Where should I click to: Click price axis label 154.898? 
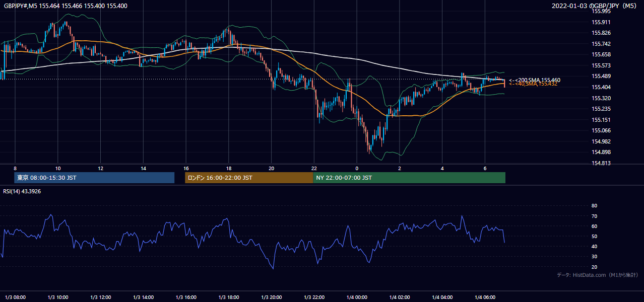pos(602,152)
